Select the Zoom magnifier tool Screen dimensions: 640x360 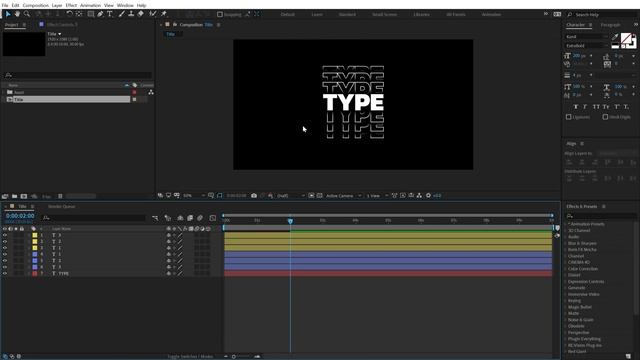(27, 14)
